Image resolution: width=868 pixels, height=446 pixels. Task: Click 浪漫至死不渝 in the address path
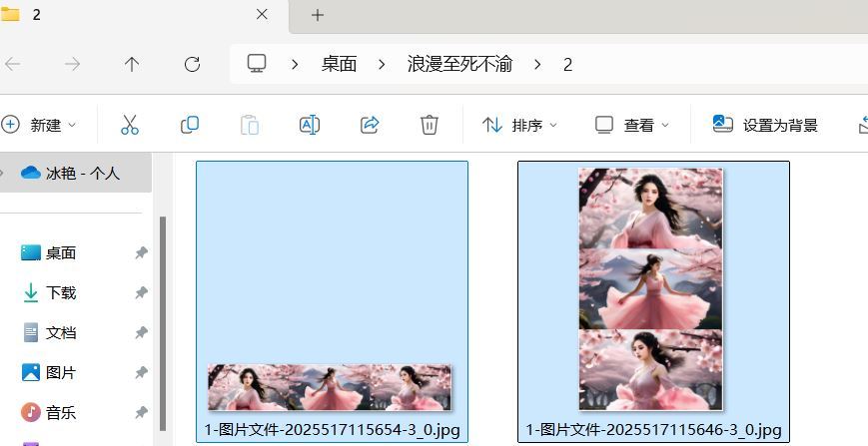(460, 64)
